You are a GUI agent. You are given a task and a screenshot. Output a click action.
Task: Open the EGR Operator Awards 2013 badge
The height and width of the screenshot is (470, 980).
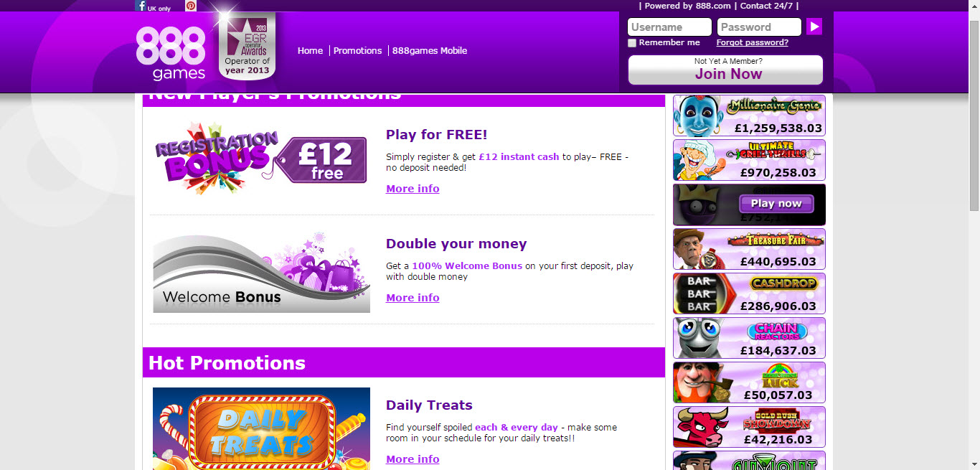(247, 47)
